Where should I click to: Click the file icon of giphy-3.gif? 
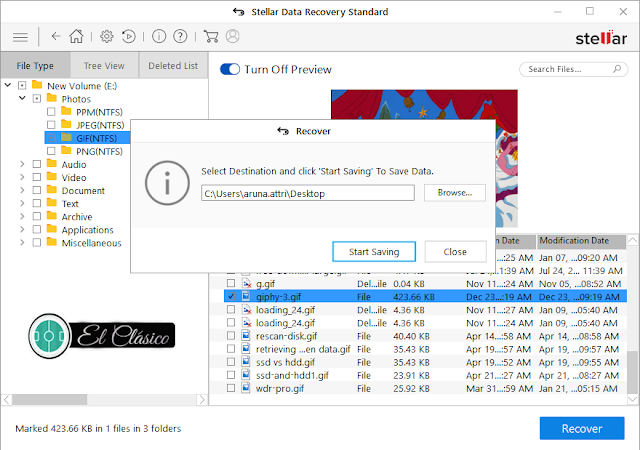tap(246, 296)
